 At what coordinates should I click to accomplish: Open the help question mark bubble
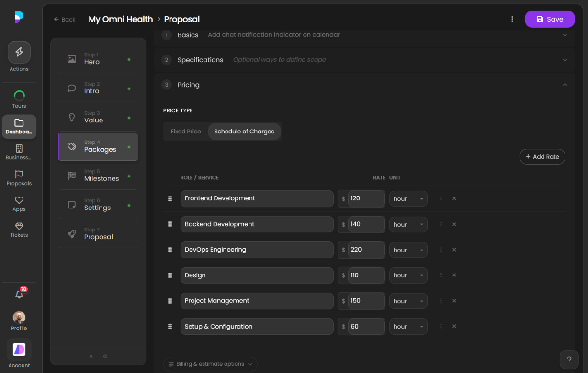pyautogui.click(x=569, y=359)
